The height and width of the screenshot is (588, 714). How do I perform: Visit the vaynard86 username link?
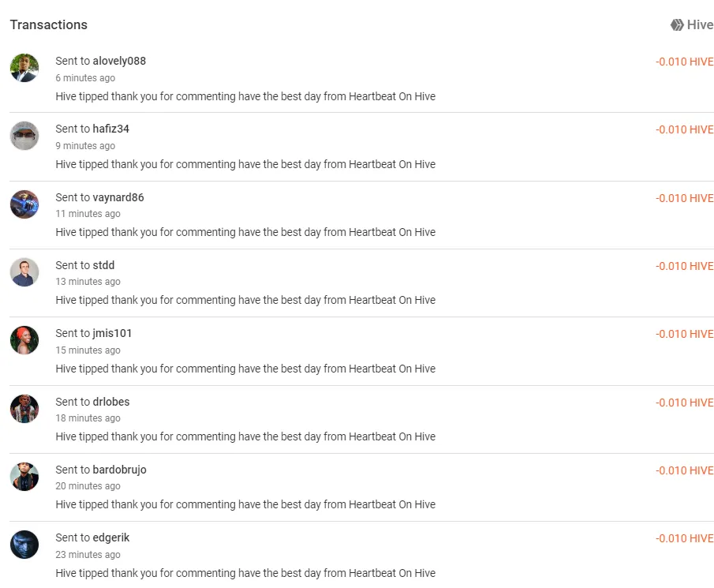coord(118,197)
